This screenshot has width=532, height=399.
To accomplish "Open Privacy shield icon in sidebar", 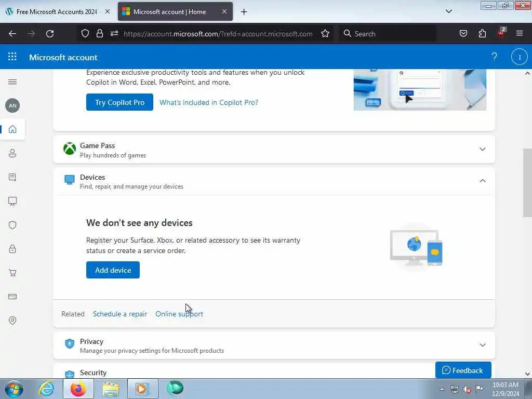I will click(x=12, y=225).
